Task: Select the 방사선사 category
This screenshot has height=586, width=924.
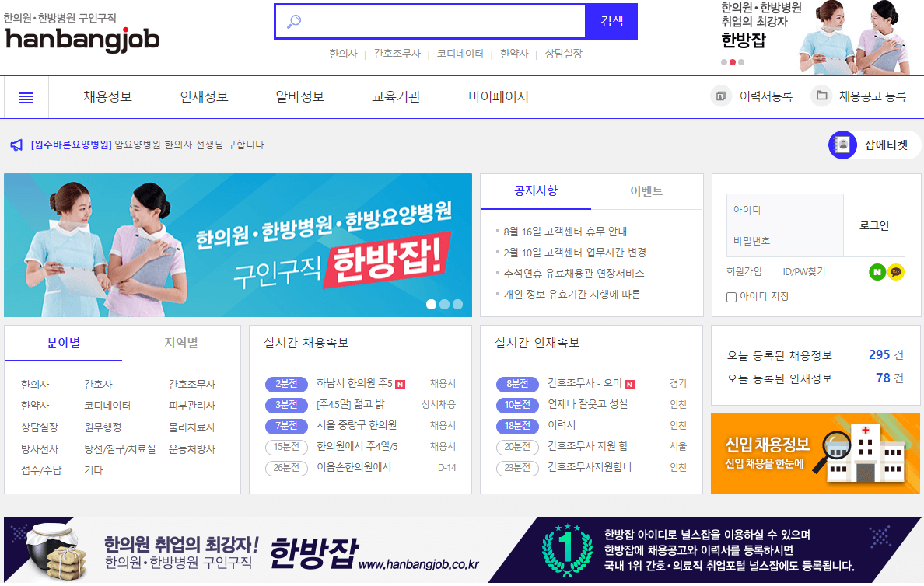Action: (x=40, y=449)
